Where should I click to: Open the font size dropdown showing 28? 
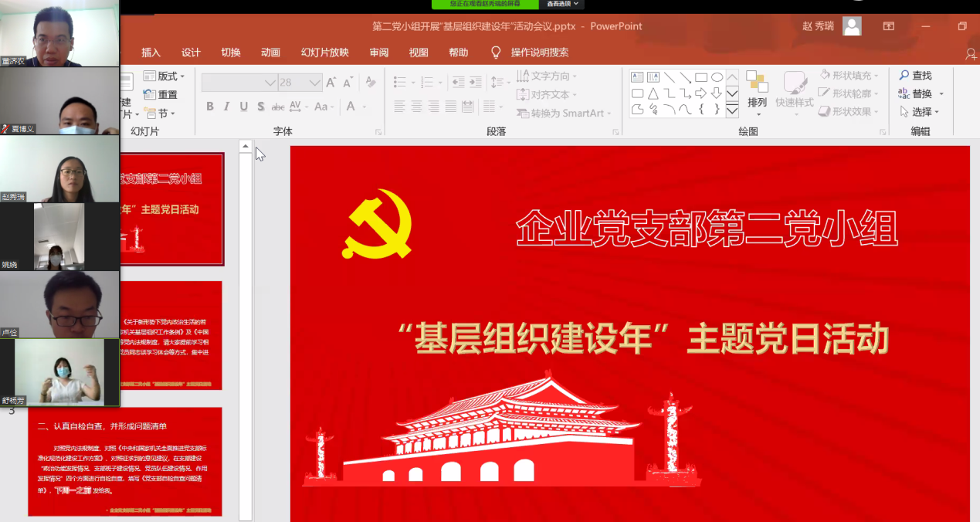click(315, 83)
